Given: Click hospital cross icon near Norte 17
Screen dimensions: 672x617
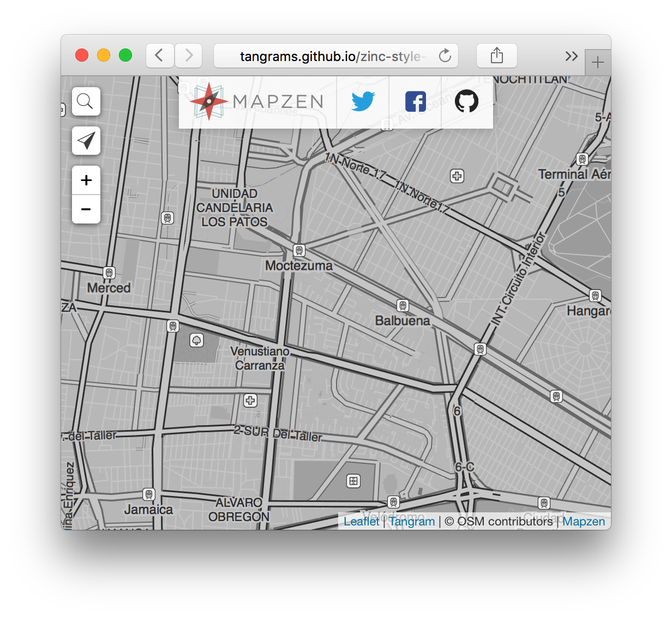Looking at the screenshot, I should (x=457, y=176).
